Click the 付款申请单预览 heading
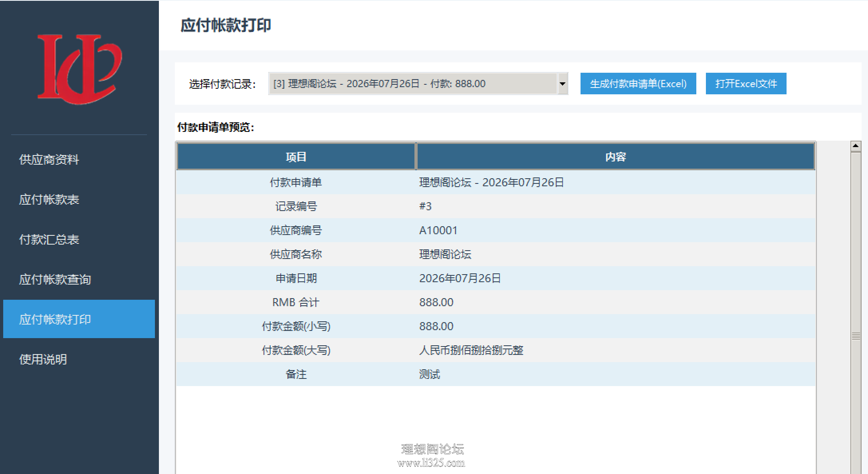The height and width of the screenshot is (474, 868). click(x=216, y=127)
